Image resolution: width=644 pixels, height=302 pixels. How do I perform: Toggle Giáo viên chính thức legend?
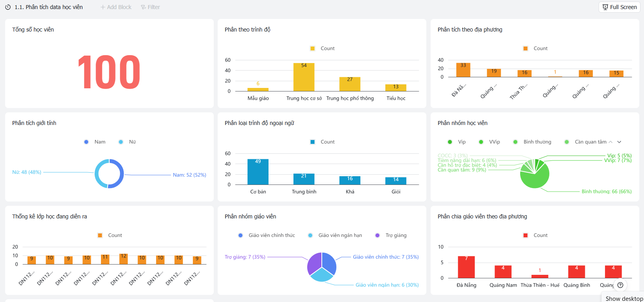coord(267,235)
